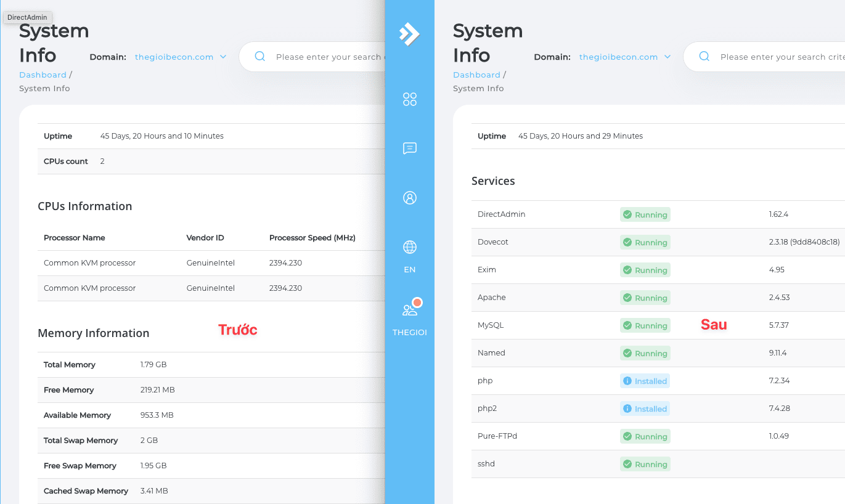Click the php Installed status badge

pos(645,381)
